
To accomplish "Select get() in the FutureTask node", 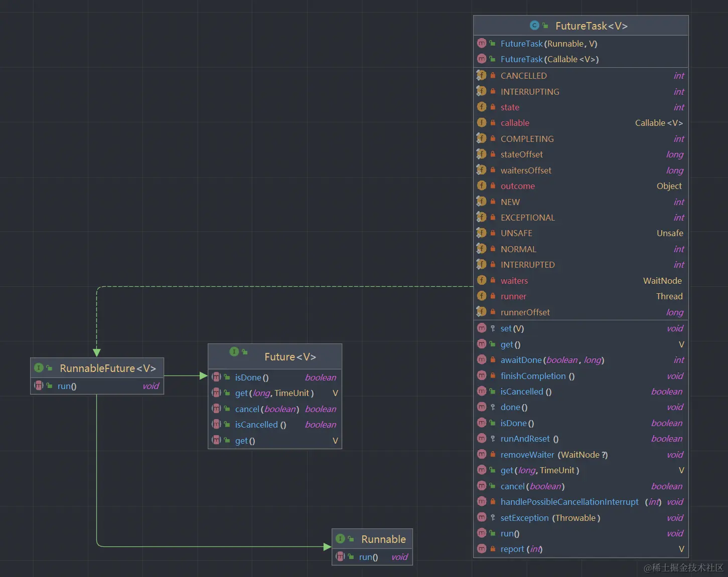I will (x=510, y=344).
